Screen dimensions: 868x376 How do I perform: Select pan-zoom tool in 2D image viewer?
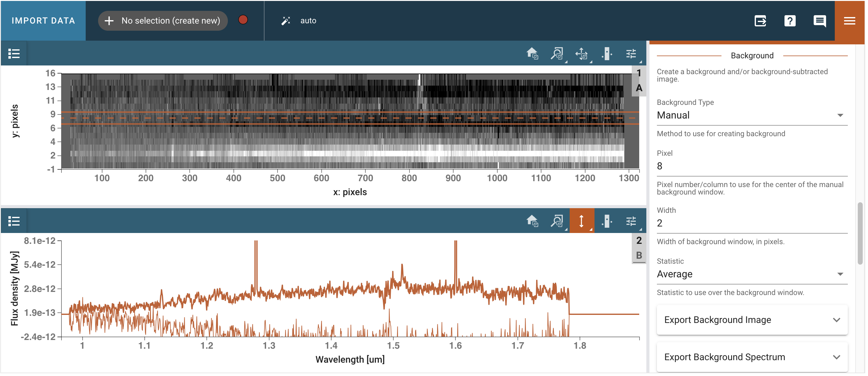click(582, 54)
